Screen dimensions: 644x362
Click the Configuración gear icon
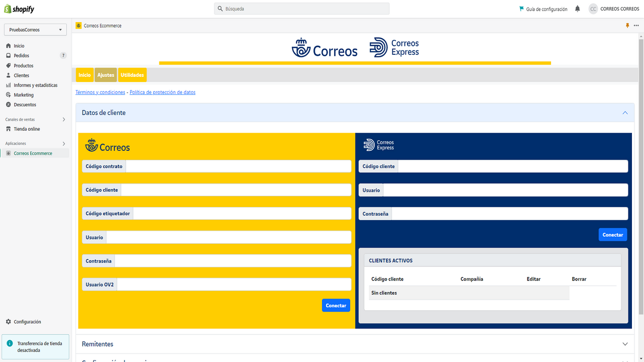tap(9, 322)
